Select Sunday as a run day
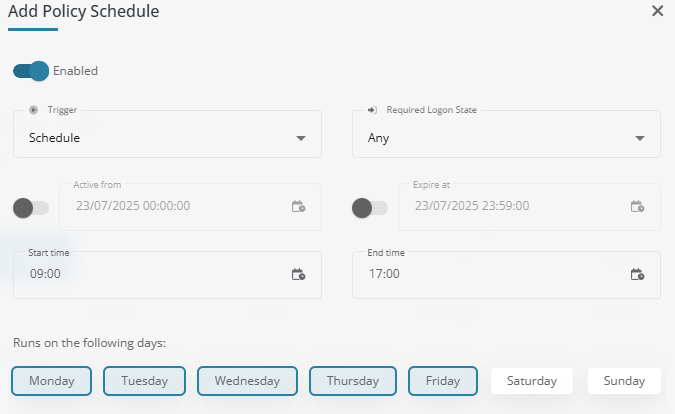Screen dimensions: 675x414 point(624,381)
